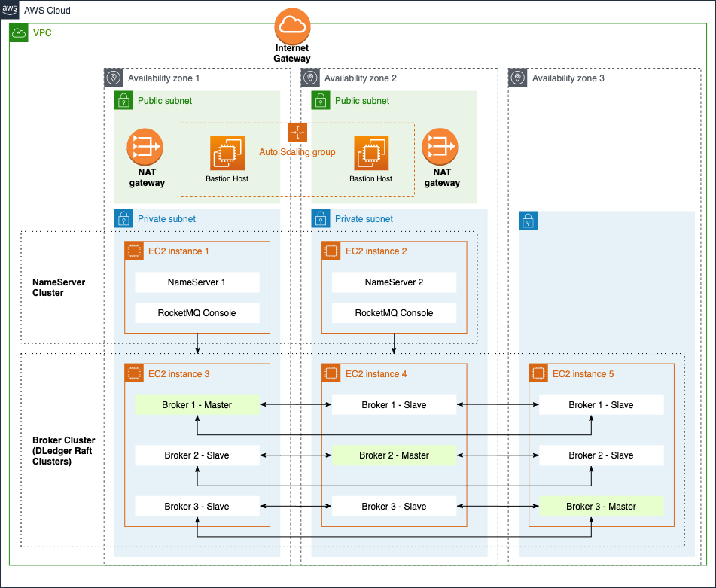716x588 pixels.
Task: Click 'RocketMQ Console' in EC2 instance 1
Action: pos(197,313)
